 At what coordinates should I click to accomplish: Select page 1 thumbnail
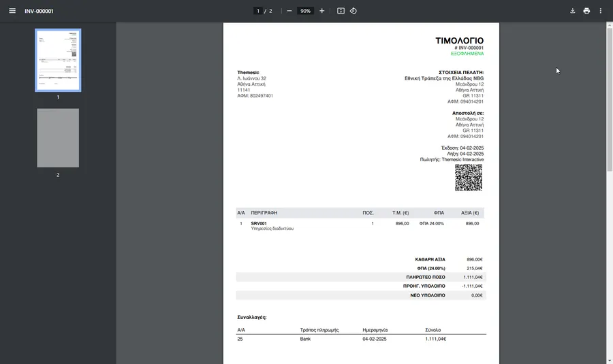(58, 60)
